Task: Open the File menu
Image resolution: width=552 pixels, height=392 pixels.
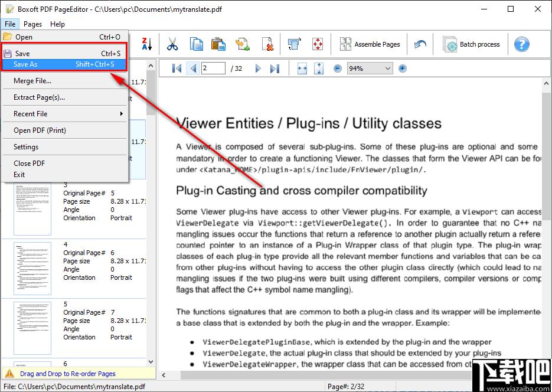Action: click(x=10, y=24)
